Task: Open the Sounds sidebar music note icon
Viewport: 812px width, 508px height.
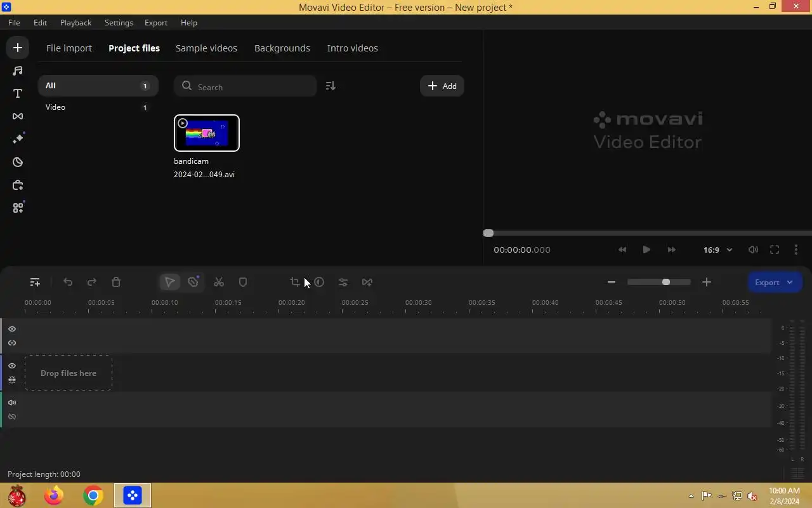Action: click(x=18, y=70)
